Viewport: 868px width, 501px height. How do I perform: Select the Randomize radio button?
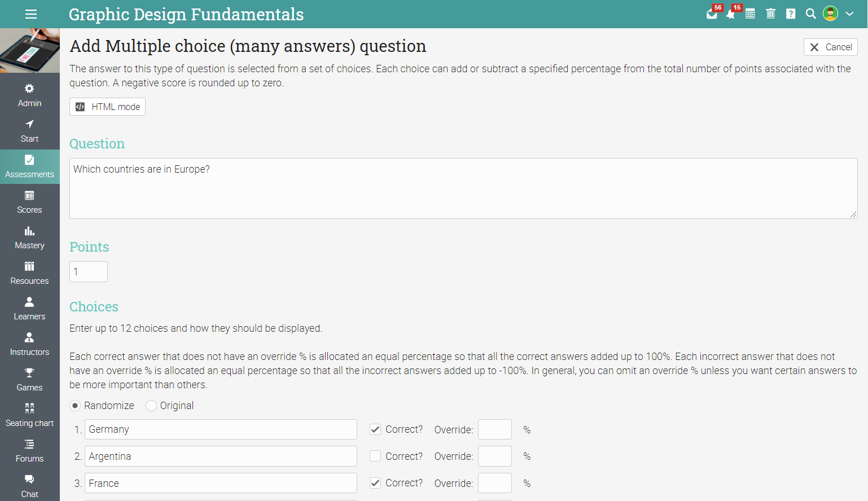[75, 406]
